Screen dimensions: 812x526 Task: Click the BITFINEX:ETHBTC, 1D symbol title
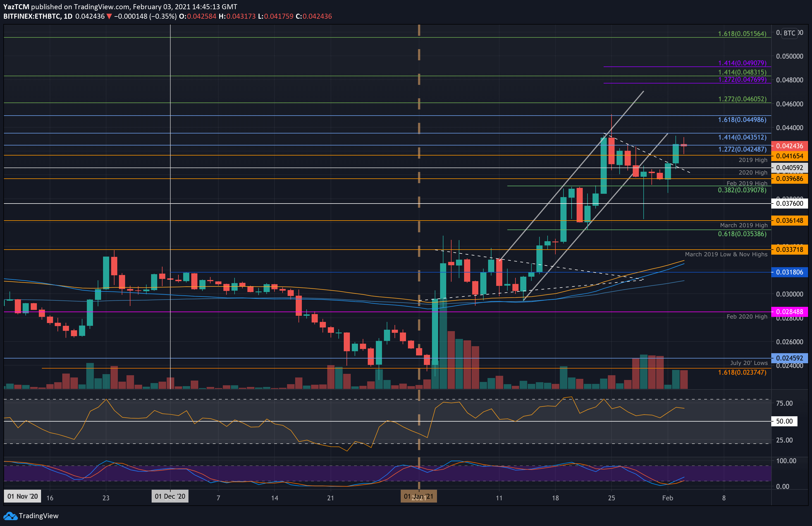click(38, 16)
